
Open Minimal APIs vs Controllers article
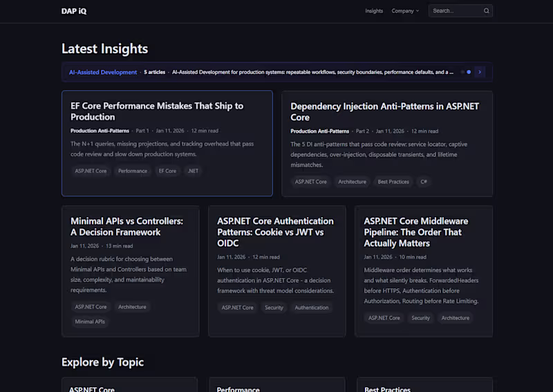click(x=126, y=227)
